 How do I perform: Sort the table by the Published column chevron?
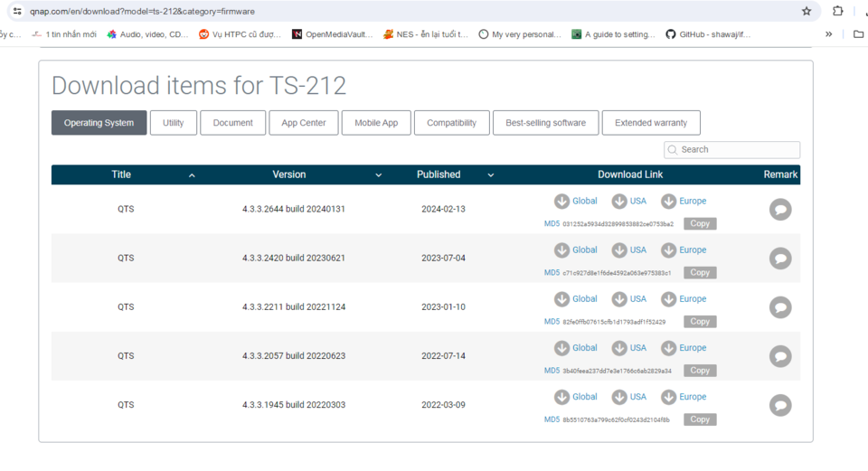point(490,175)
